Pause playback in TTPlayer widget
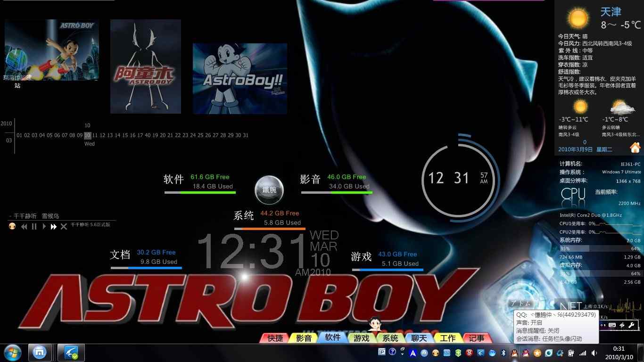The width and height of the screenshot is (644, 362). coord(34,227)
